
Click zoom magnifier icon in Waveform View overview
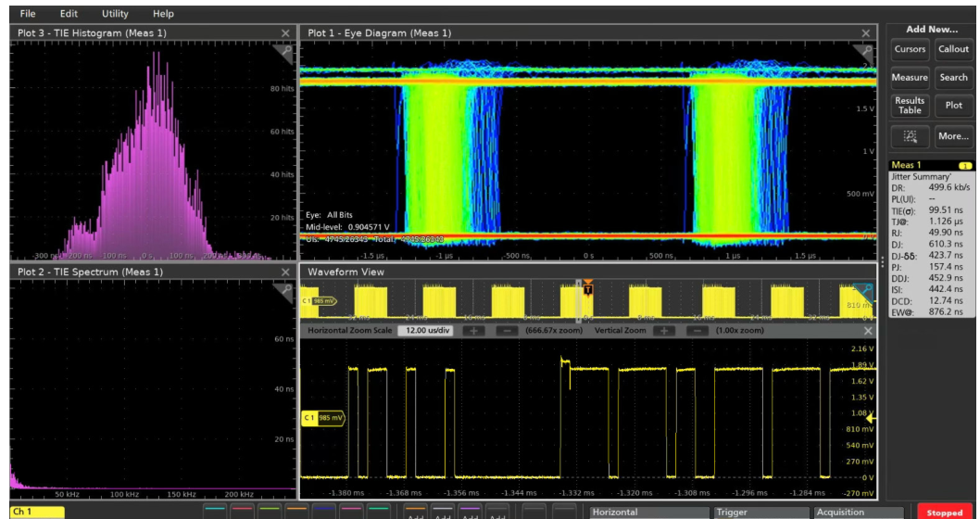tap(866, 291)
